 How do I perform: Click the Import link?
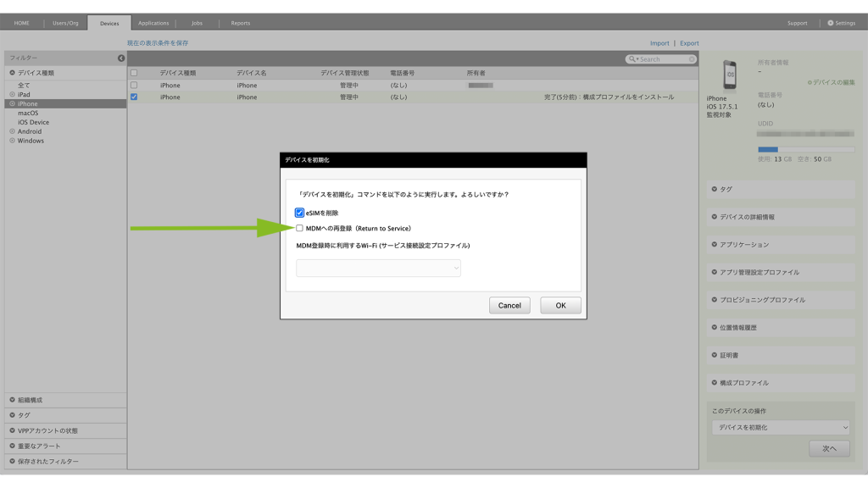(659, 43)
